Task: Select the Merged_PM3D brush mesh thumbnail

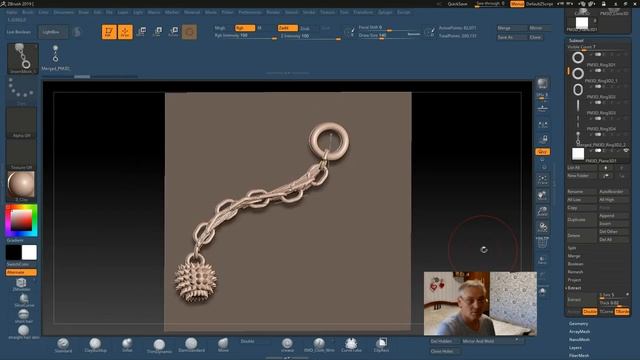Action: pyautogui.click(x=55, y=58)
